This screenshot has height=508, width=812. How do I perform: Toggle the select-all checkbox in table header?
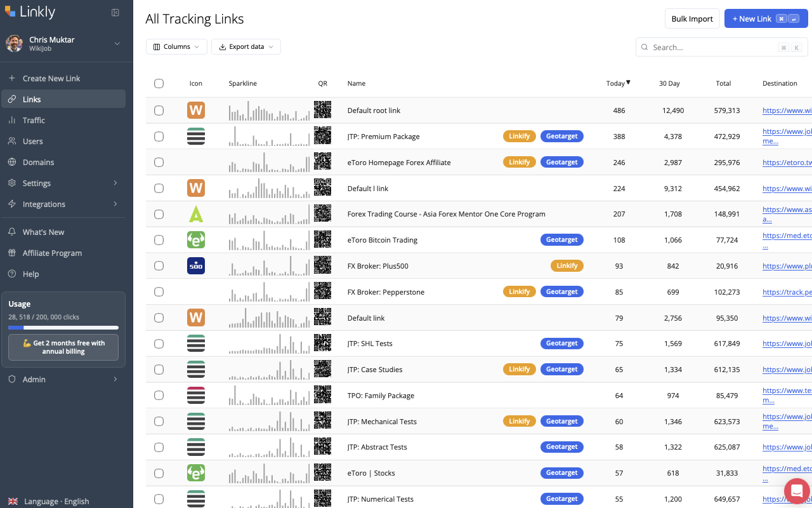click(159, 83)
